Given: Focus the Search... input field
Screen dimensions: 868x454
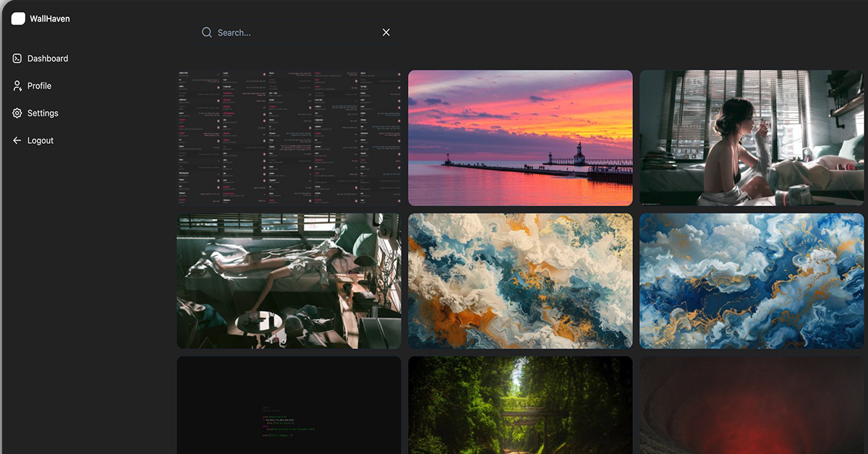Looking at the screenshot, I should pos(297,33).
